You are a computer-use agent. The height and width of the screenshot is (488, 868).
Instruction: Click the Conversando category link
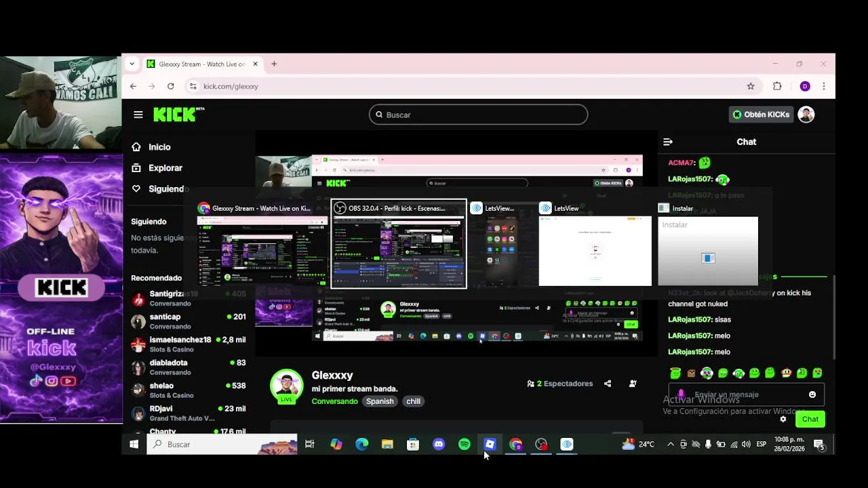(334, 401)
